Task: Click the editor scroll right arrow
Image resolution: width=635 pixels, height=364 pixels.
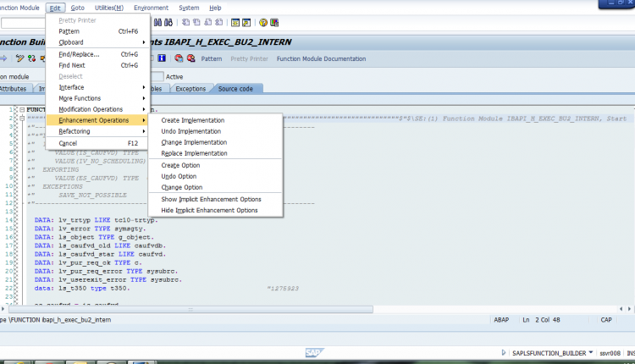Action: click(629, 308)
